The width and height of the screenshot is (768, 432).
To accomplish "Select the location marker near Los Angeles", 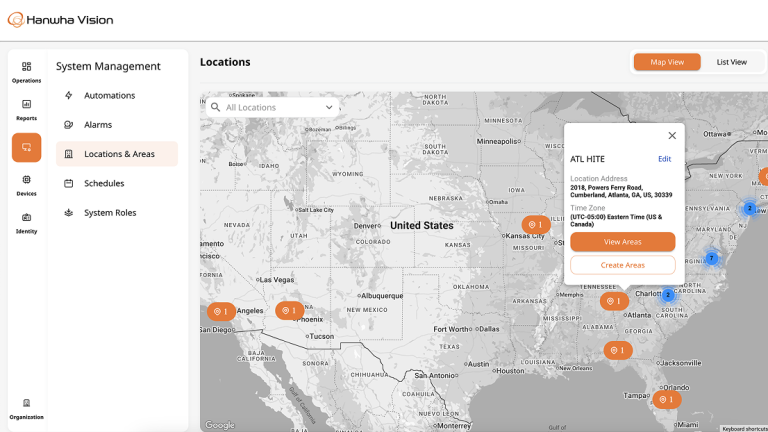I will (x=221, y=312).
